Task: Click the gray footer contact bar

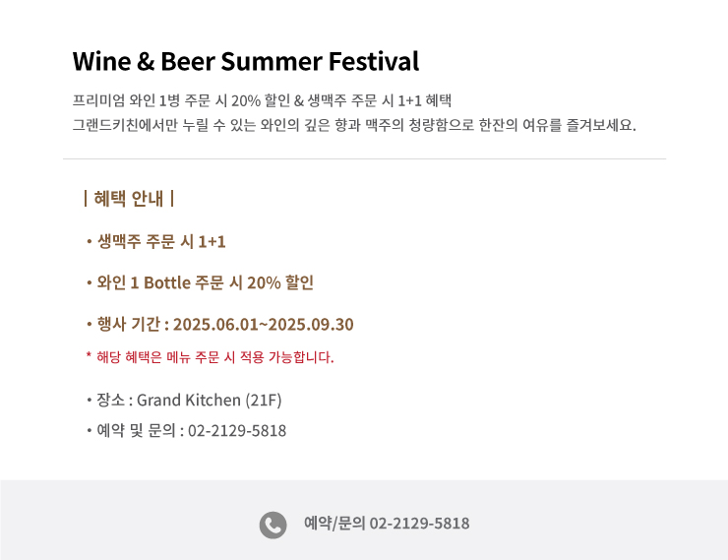Action: click(x=364, y=520)
